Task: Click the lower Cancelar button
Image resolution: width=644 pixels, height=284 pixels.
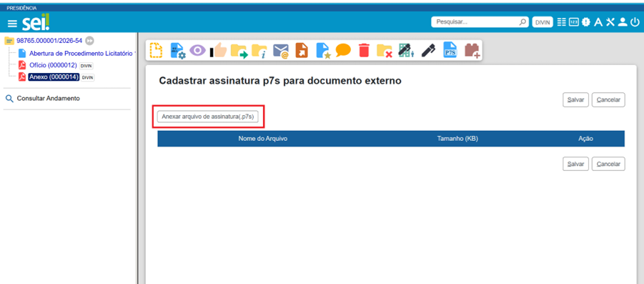Action: (608, 164)
